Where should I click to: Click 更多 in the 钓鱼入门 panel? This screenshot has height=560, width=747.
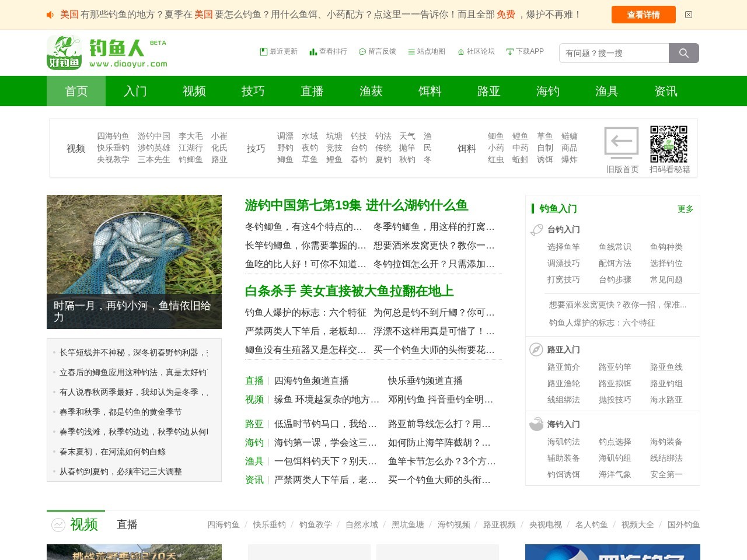685,209
